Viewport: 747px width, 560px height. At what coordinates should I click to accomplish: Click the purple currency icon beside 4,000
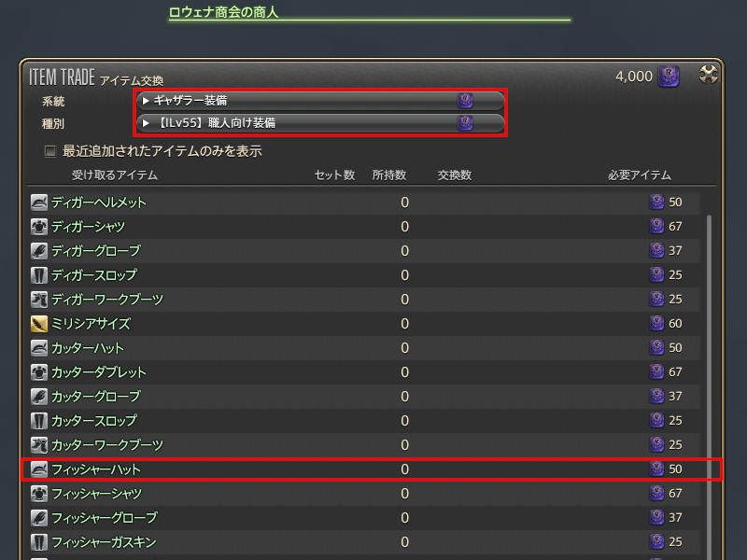tap(669, 77)
